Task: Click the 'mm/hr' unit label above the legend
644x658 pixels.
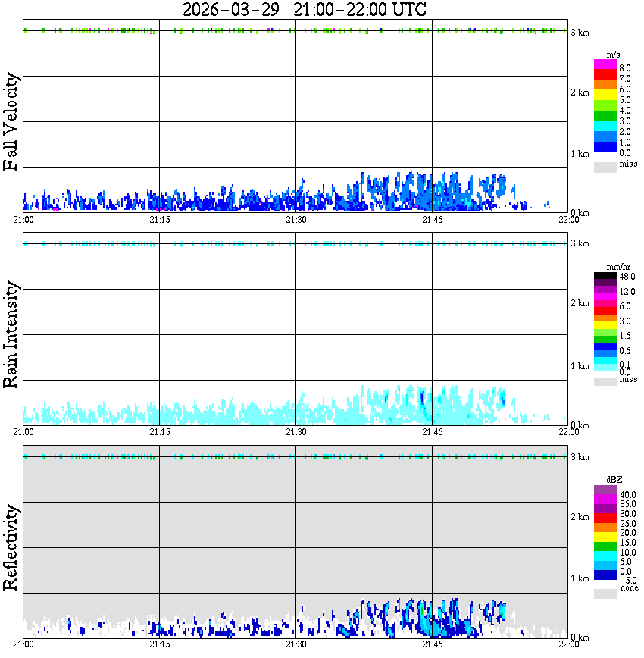Action: (x=618, y=267)
